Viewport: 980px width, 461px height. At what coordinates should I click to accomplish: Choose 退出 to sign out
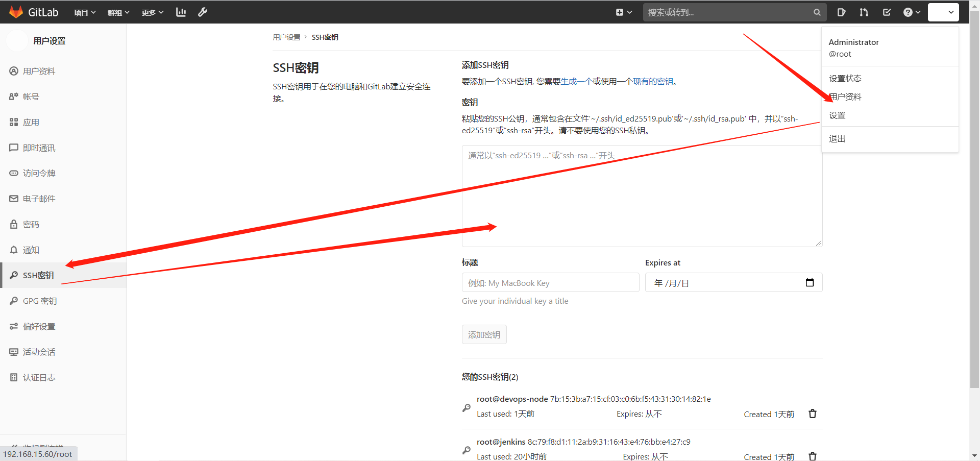tap(837, 139)
